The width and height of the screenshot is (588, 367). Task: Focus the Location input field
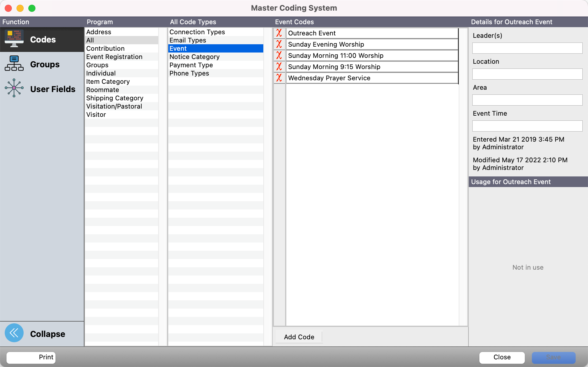coord(527,74)
